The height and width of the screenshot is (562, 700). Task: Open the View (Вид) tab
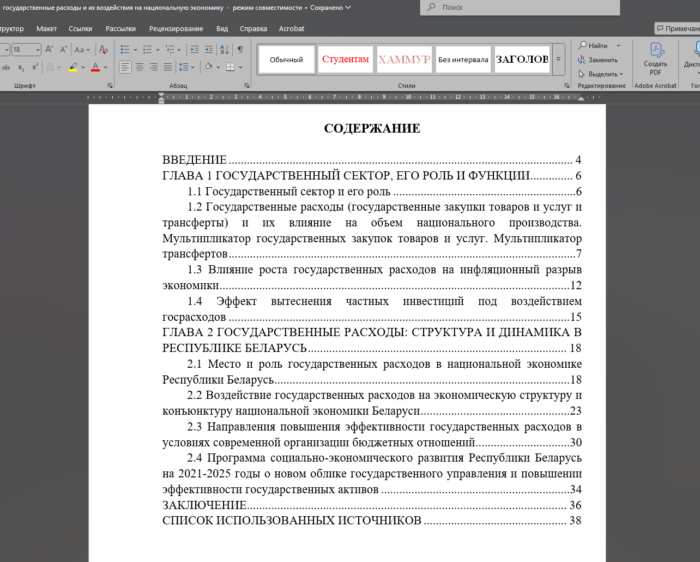[222, 29]
